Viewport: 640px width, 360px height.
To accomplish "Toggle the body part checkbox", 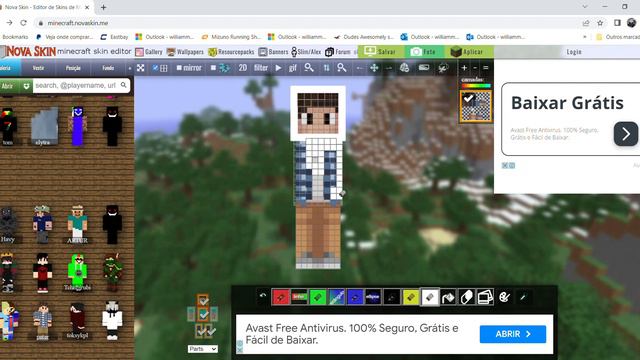I will pyautogui.click(x=203, y=314).
